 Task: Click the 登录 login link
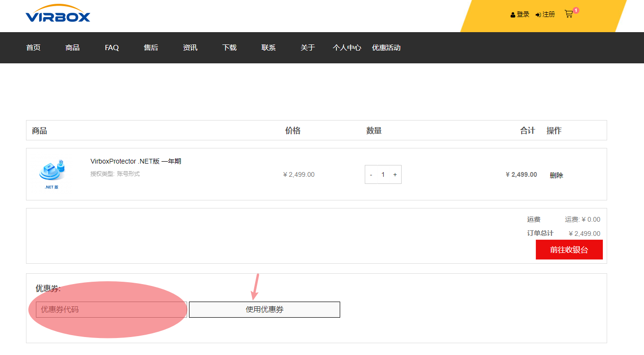click(x=520, y=15)
